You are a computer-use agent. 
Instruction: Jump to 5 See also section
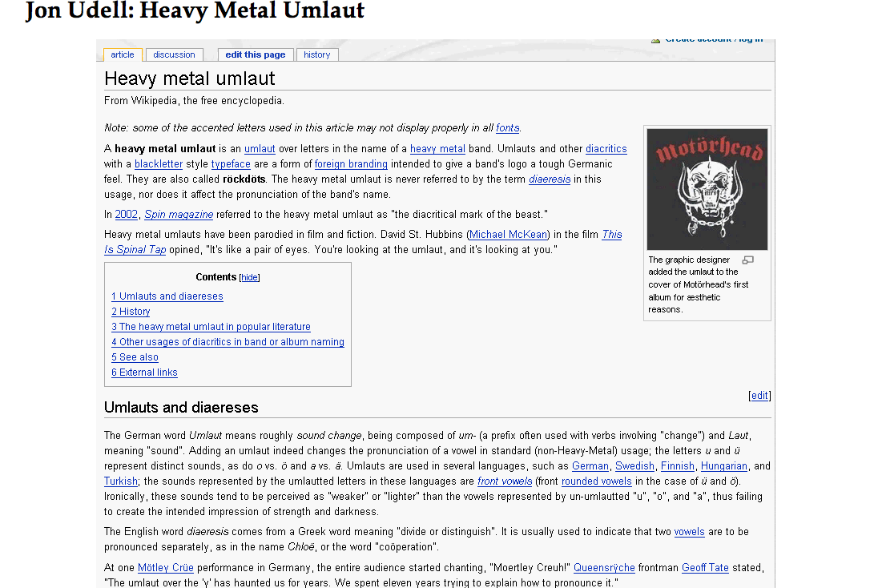(135, 357)
